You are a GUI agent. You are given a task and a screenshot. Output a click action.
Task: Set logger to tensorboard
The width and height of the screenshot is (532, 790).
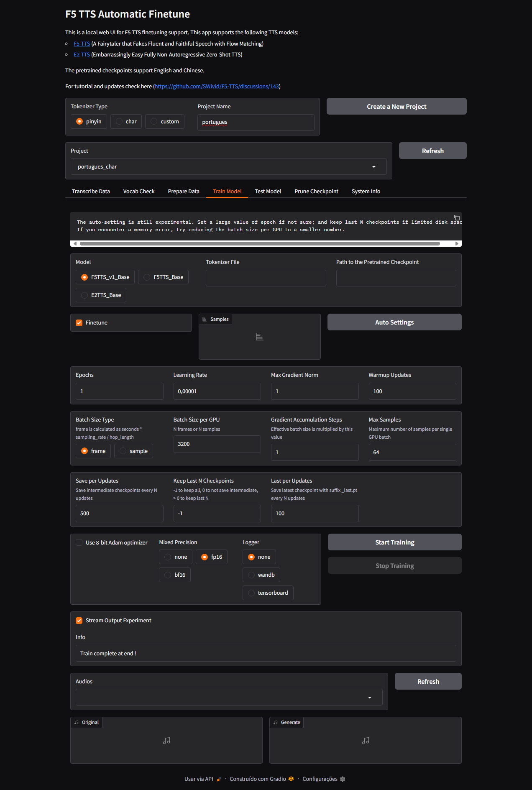[268, 593]
